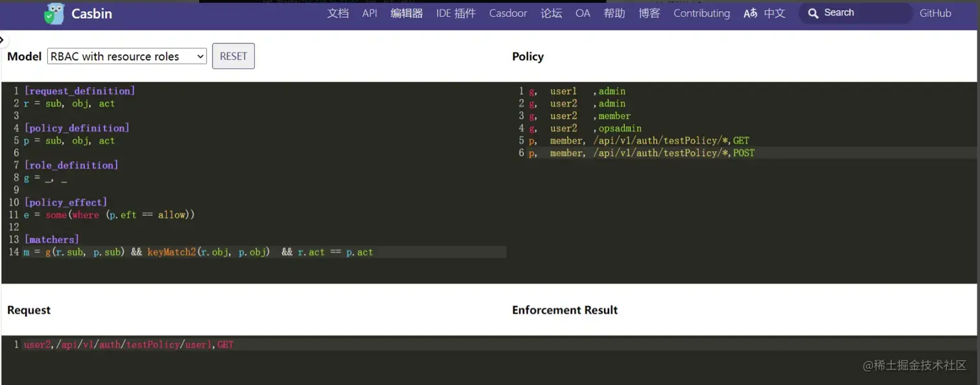Go to the OA link
This screenshot has width=980, height=385.
pos(583,13)
